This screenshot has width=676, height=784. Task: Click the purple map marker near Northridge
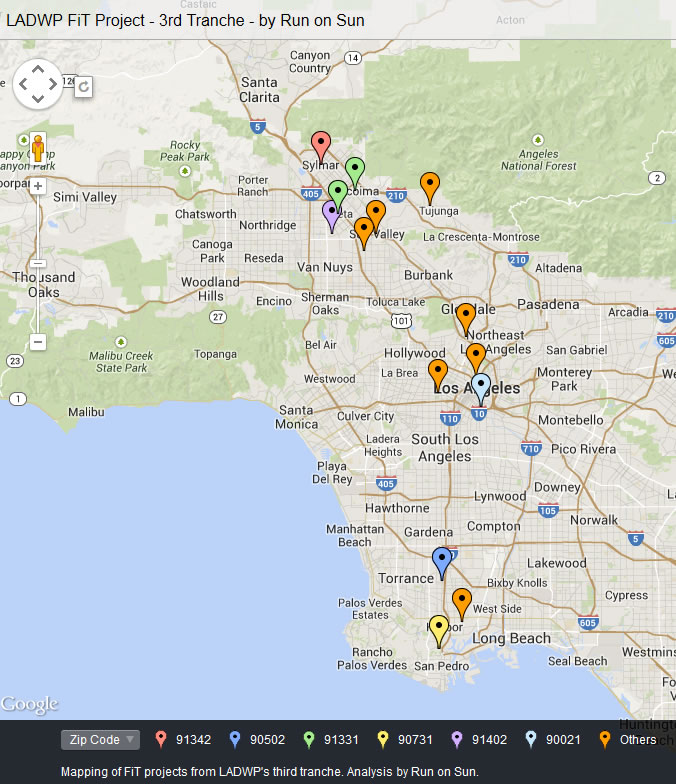click(332, 215)
